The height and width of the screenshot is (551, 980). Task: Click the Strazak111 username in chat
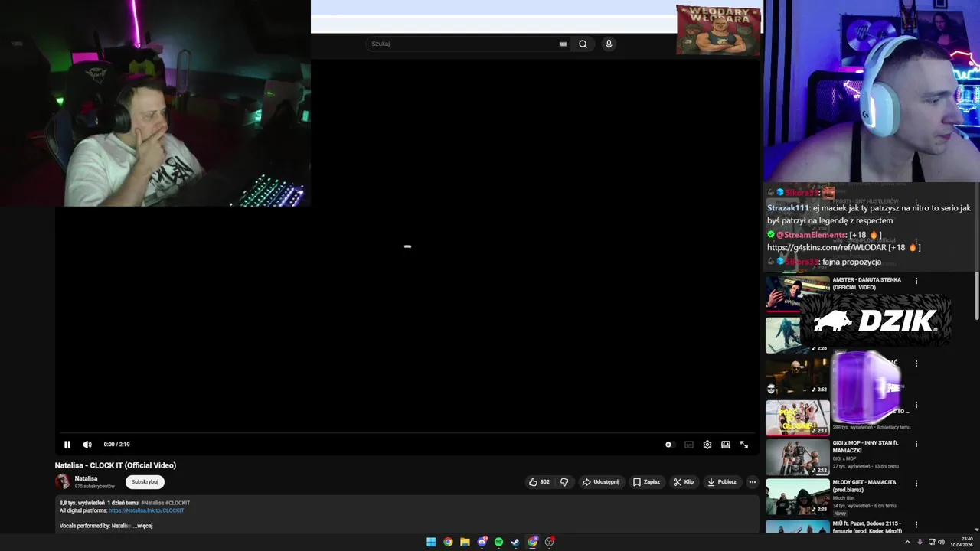pos(788,208)
